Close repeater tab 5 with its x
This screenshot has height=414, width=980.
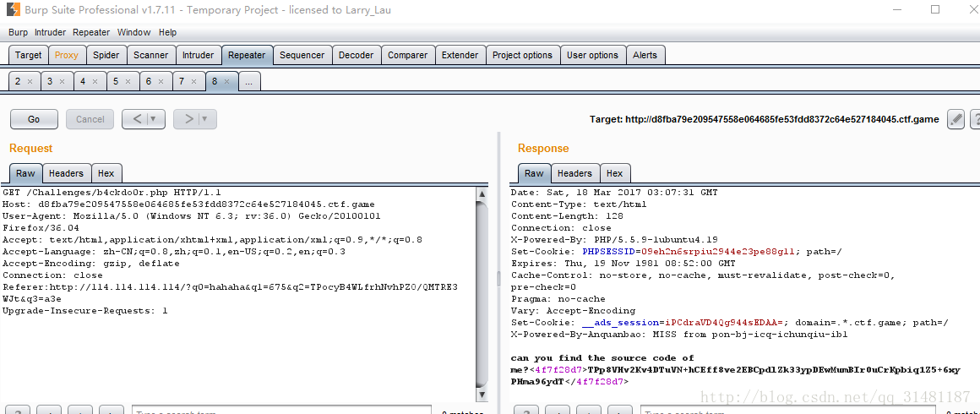coord(128,82)
